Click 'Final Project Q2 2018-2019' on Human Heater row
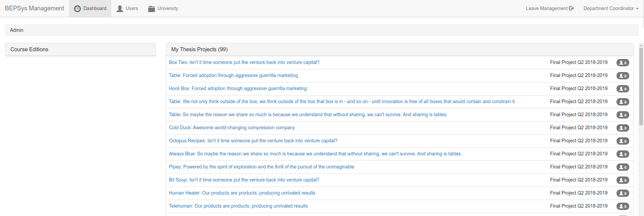Screen dimensions: 644x216 (579, 193)
